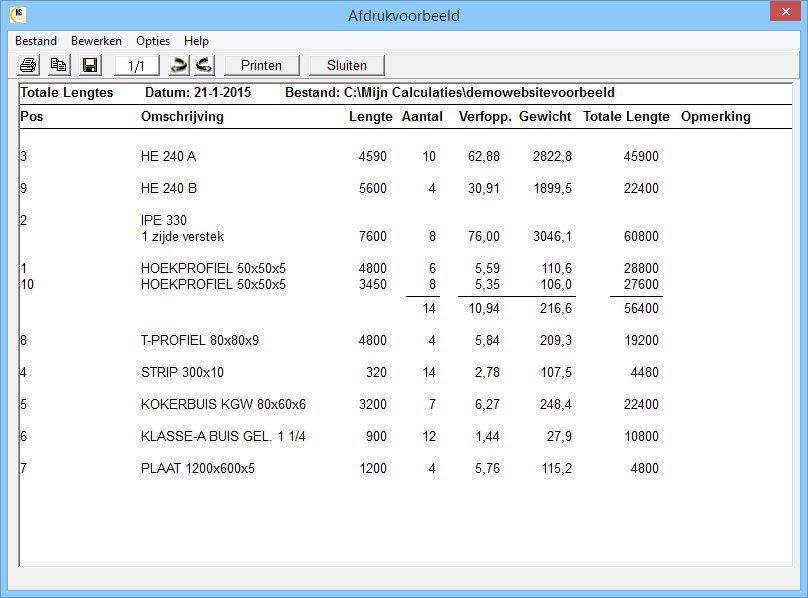This screenshot has width=808, height=598.
Task: Click the Bestand file path text
Action: pyautogui.click(x=450, y=92)
